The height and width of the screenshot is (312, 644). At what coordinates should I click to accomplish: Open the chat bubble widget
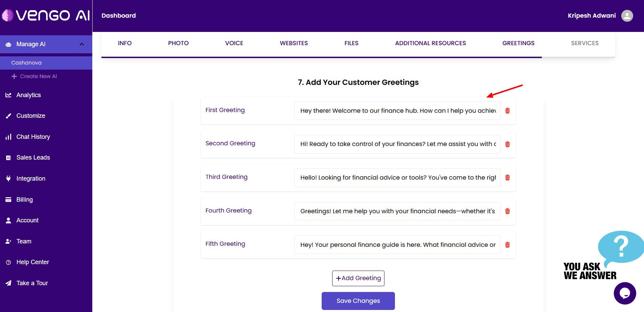click(x=624, y=293)
